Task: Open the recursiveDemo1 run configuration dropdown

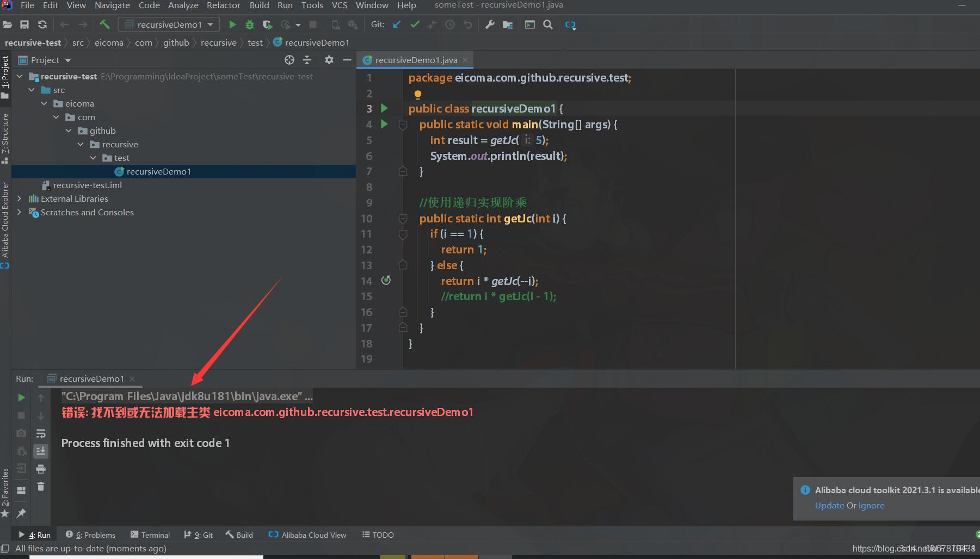Action: pyautogui.click(x=169, y=24)
